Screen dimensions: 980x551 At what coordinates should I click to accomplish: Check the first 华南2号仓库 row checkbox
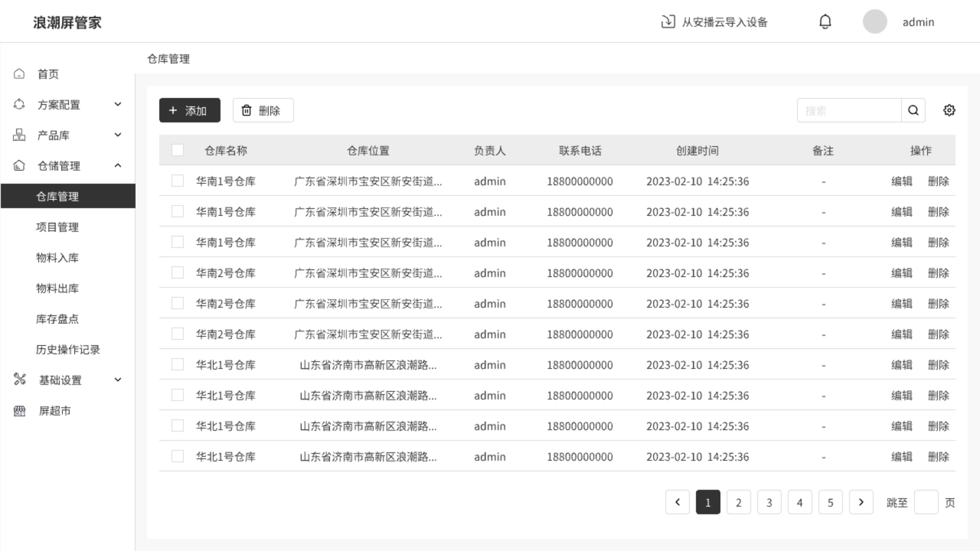(178, 272)
